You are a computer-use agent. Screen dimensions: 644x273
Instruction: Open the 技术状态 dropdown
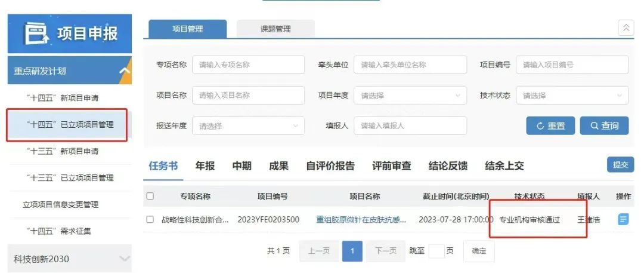571,96
